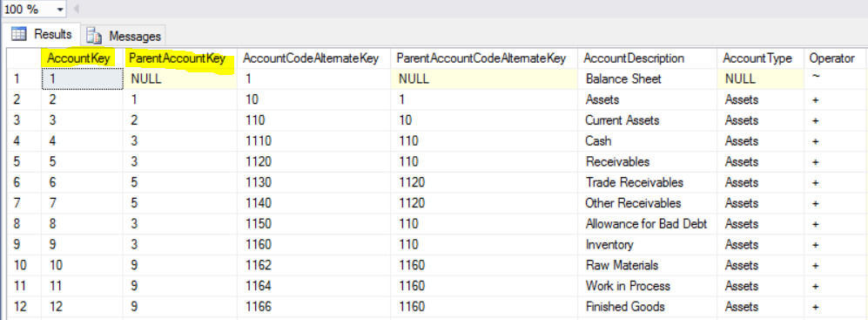Viewport: 868px width, 320px height.
Task: Select the AccountDescription column header
Action: click(x=648, y=58)
